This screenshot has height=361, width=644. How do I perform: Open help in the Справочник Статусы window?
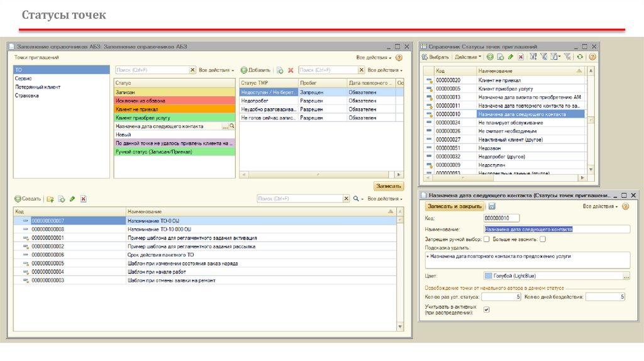pos(591,57)
